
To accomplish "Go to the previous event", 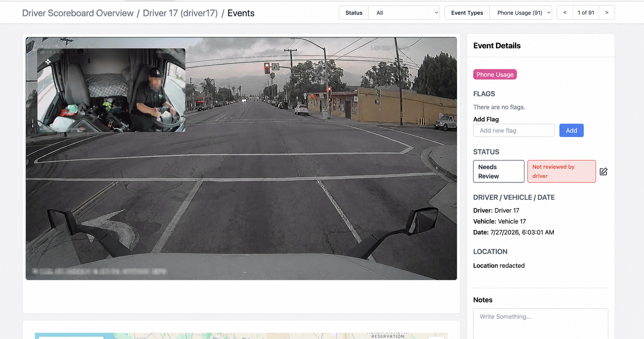I will (x=565, y=13).
